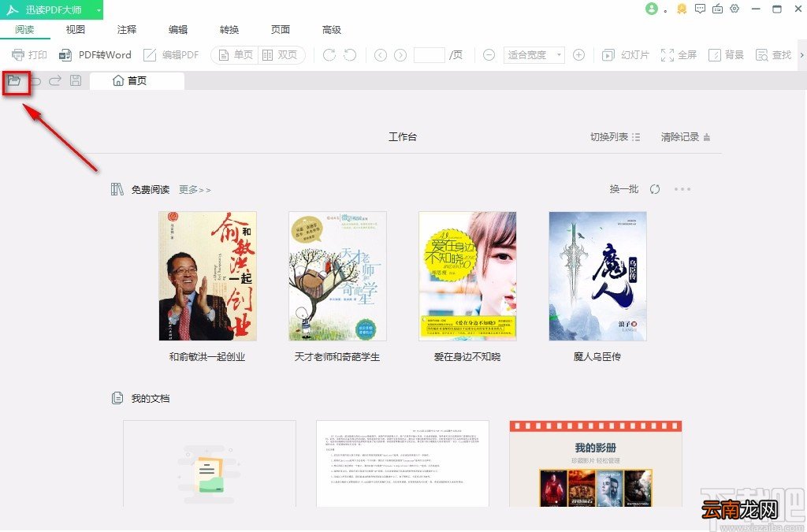Open a file with the folder icon

pos(14,80)
